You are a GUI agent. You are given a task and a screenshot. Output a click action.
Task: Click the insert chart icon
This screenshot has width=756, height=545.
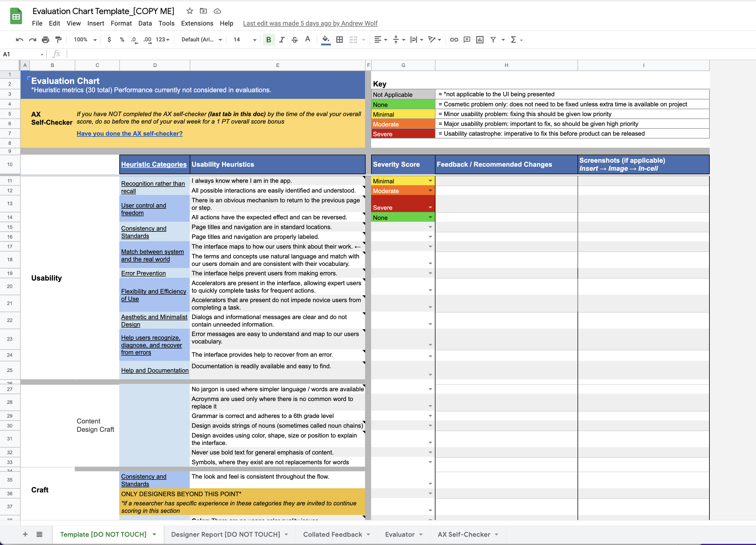click(x=480, y=40)
